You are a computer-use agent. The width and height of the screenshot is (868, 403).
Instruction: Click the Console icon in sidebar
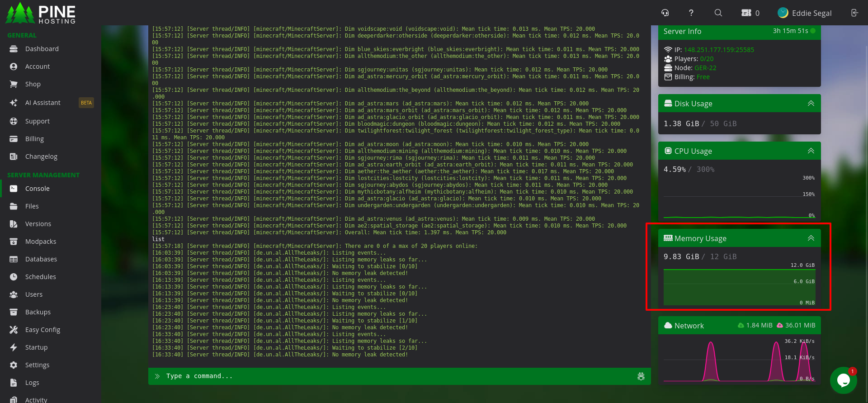(x=14, y=189)
